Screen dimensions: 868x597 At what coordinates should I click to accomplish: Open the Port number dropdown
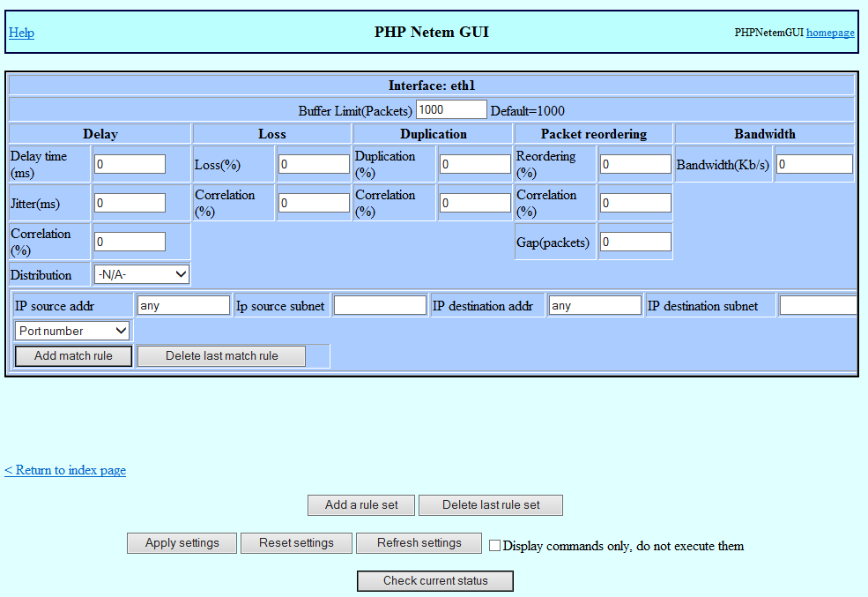(71, 331)
